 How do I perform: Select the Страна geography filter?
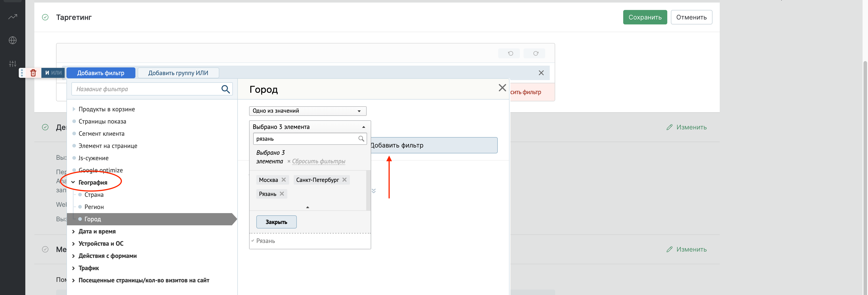pos(94,195)
